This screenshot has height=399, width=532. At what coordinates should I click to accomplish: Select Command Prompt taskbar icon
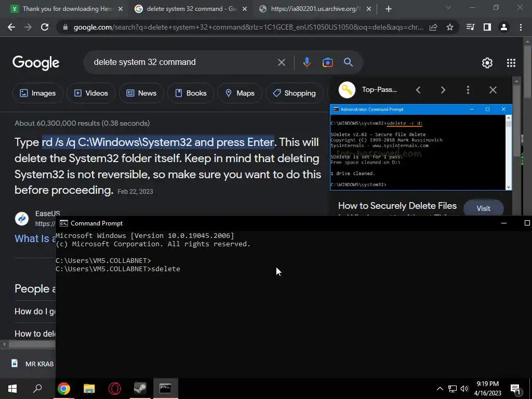pyautogui.click(x=165, y=389)
